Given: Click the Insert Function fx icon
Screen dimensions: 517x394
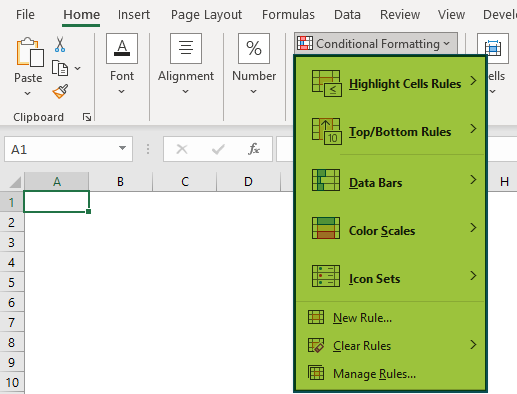Looking at the screenshot, I should tap(254, 149).
